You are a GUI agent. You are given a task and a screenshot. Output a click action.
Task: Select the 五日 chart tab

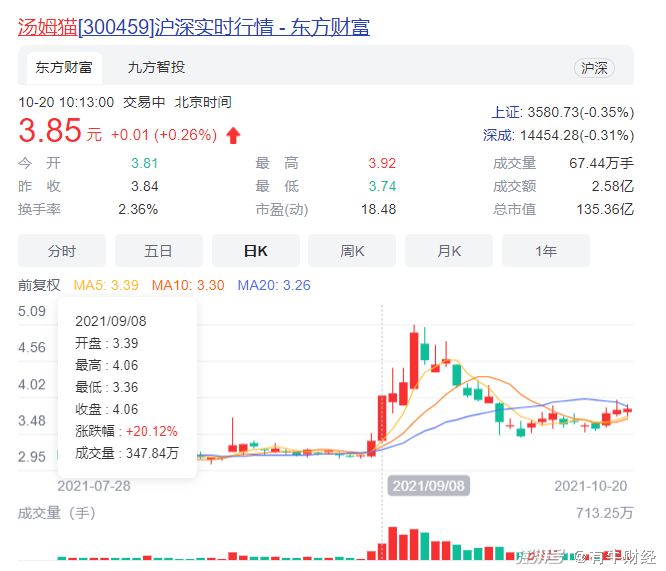(x=159, y=251)
